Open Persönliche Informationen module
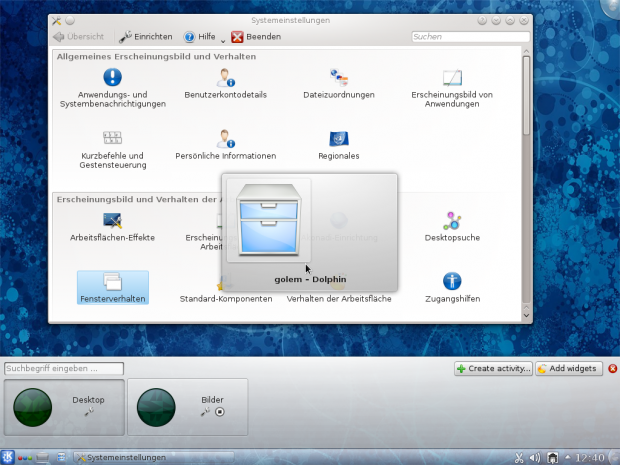620x465 pixels. click(x=226, y=139)
